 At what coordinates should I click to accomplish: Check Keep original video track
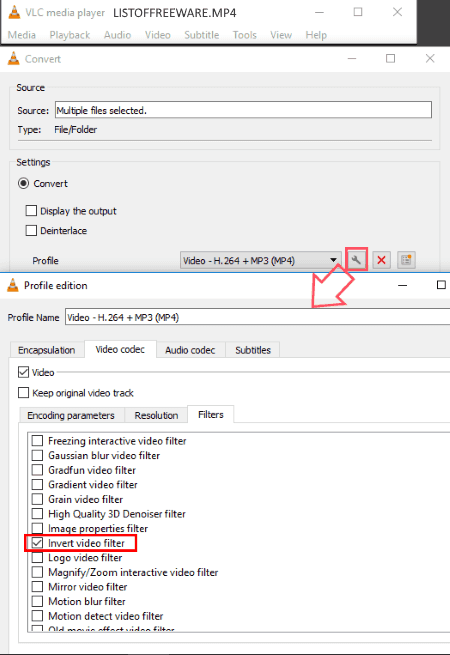23,393
